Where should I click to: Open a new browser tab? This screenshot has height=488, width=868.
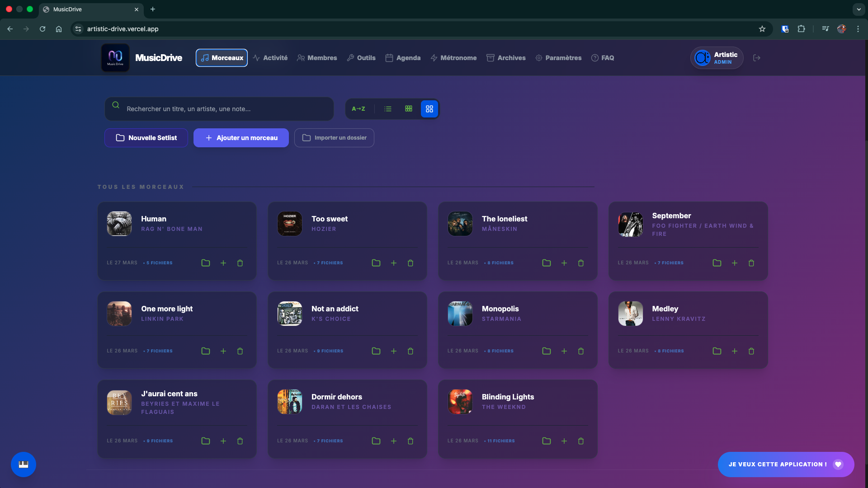[153, 9]
